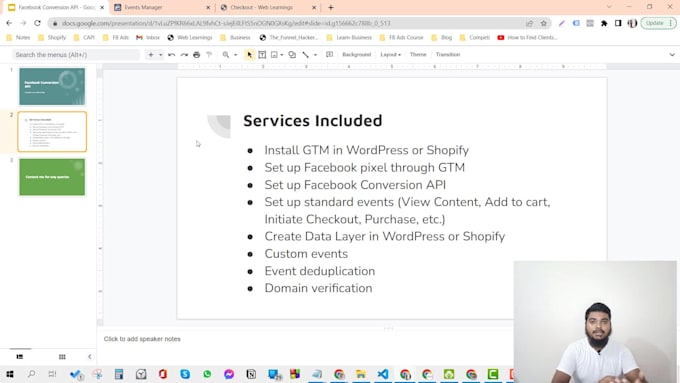Open the FB Ads Course bookmark folder
Image resolution: width=680 pixels, height=383 pixels.
[x=401, y=38]
